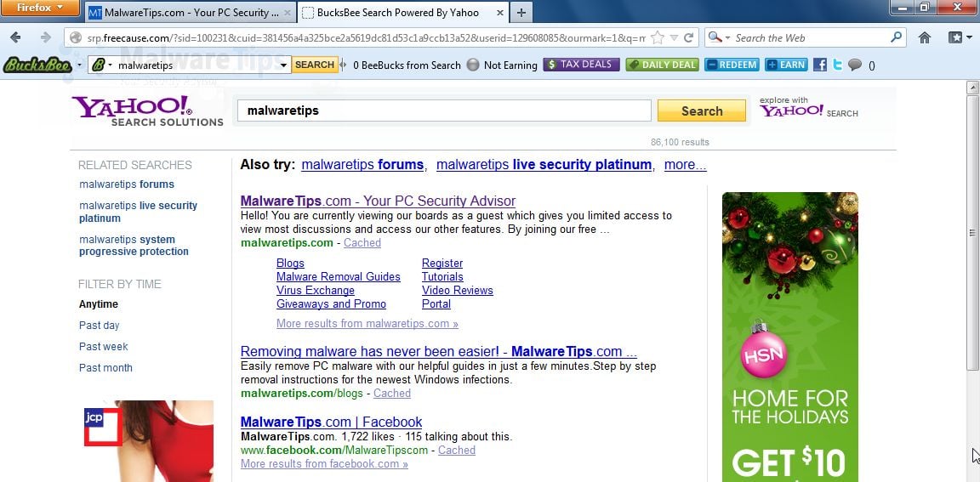Filter results by Past month
The width and height of the screenshot is (980, 482).
click(105, 368)
